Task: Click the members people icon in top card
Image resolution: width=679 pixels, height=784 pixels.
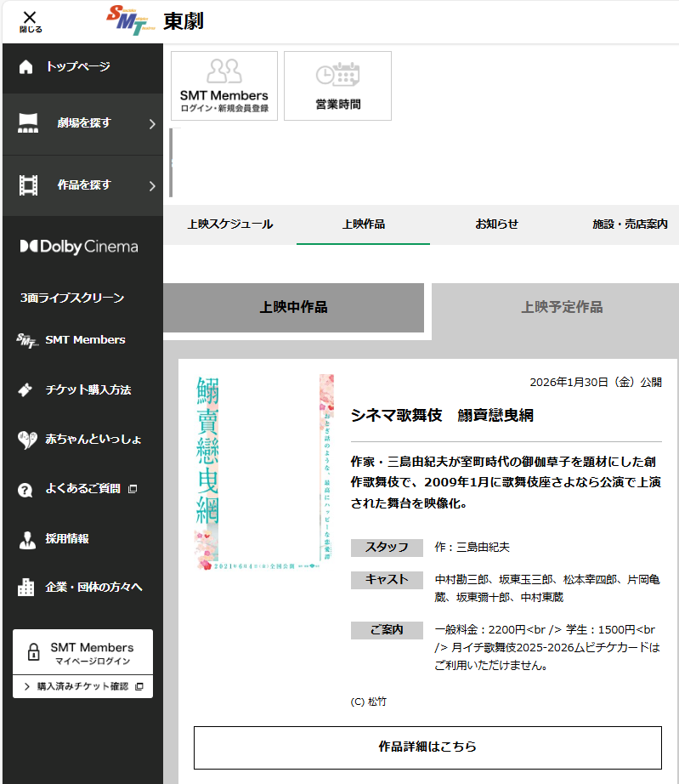Action: (224, 71)
